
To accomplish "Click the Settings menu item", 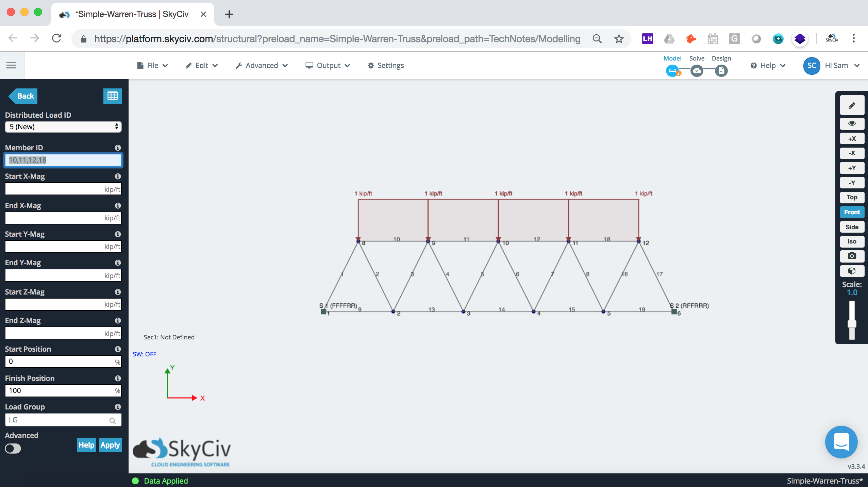I will click(x=386, y=65).
